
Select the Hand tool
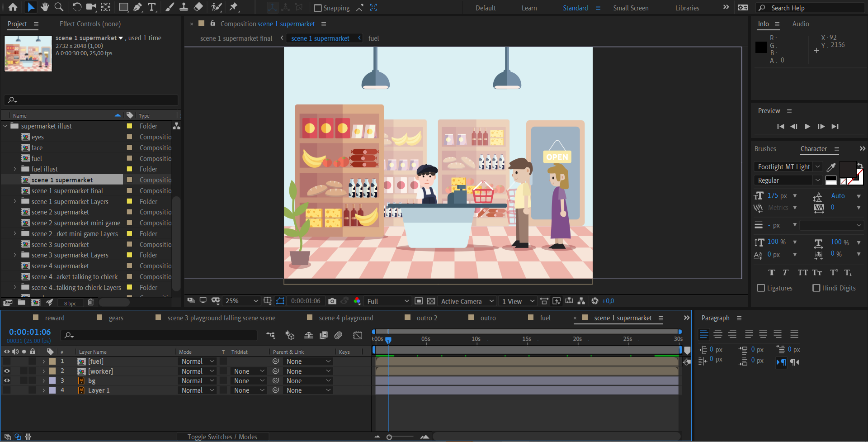coord(45,7)
